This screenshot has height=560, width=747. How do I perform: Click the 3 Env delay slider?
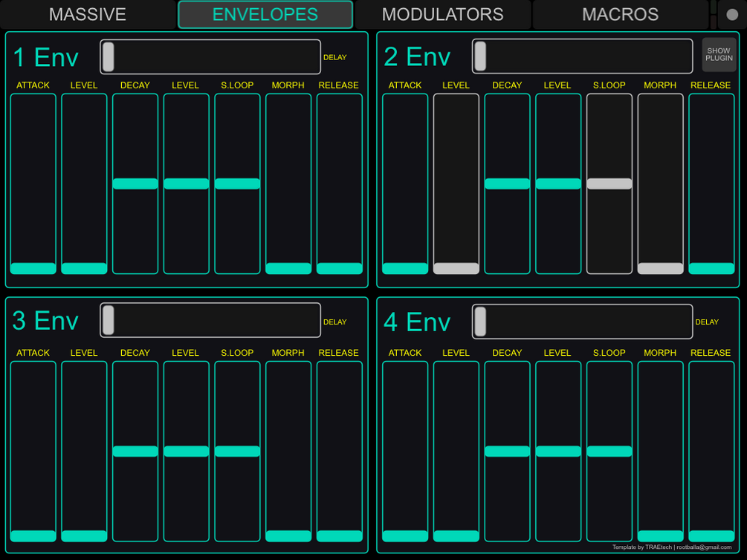210,320
